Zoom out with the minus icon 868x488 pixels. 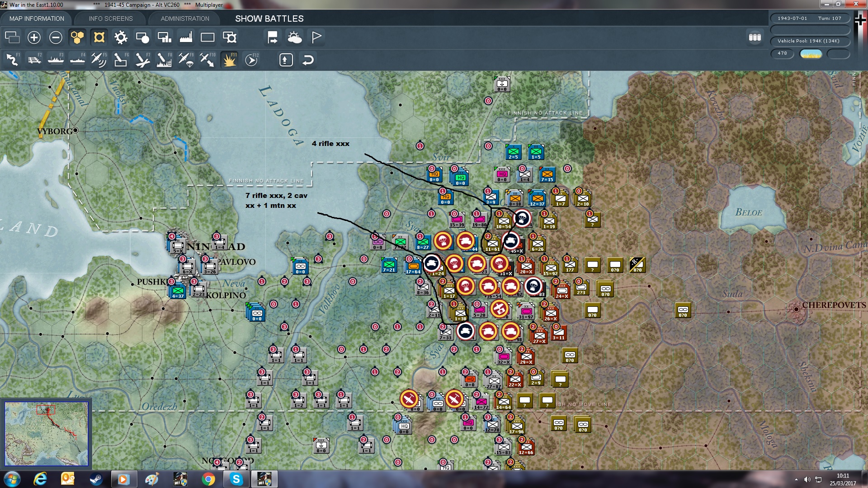coord(56,37)
